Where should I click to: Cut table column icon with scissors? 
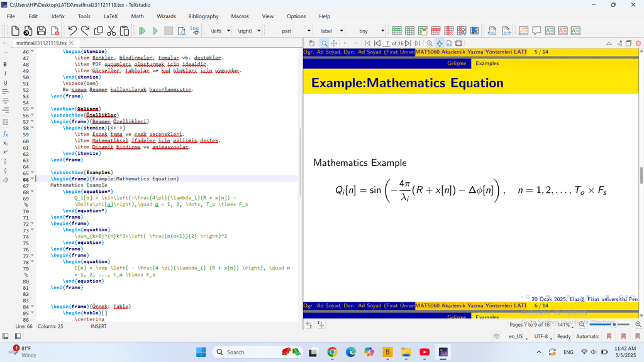pyautogui.click(x=462, y=31)
